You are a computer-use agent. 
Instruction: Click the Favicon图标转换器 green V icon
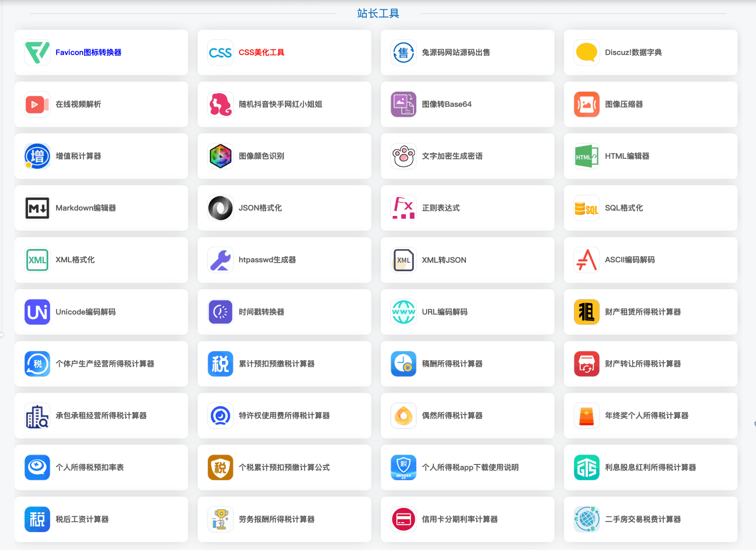tap(37, 52)
